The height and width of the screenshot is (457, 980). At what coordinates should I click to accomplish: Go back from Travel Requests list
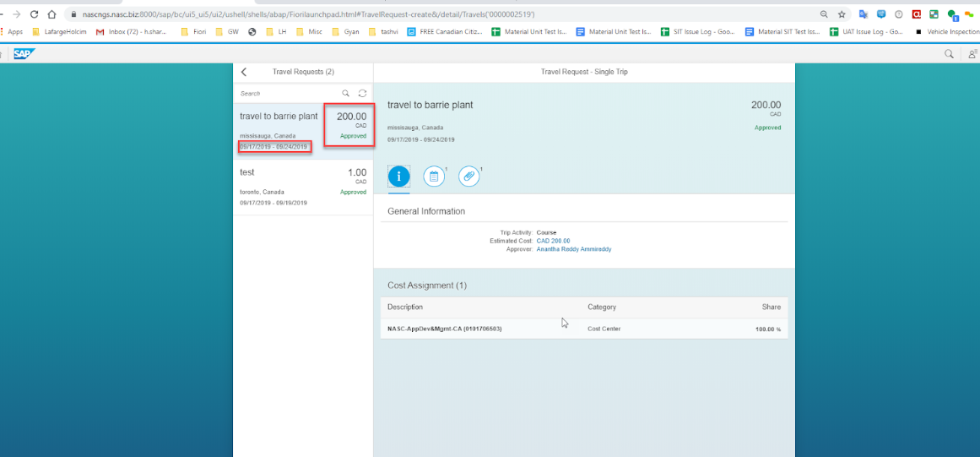click(244, 72)
